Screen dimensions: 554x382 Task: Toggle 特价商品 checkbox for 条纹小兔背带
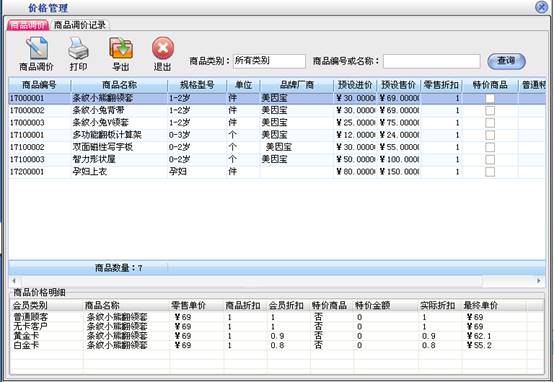point(490,111)
